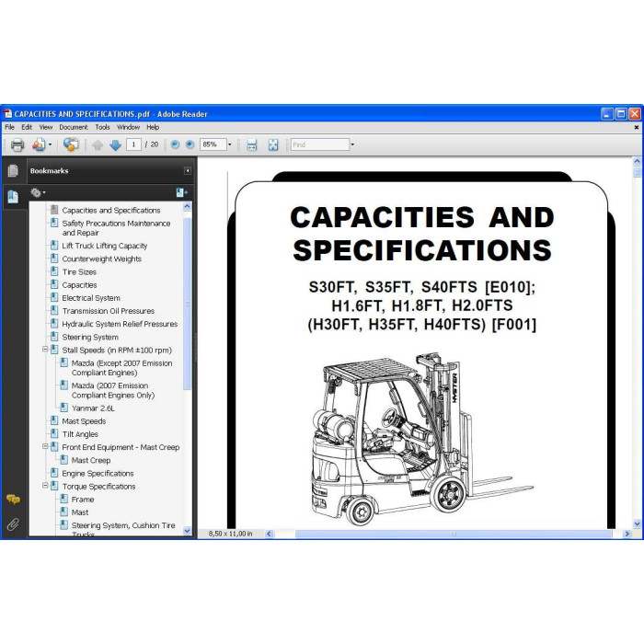Open Mast Speeds bookmark
Screen dimensions: 644x644
(x=84, y=421)
